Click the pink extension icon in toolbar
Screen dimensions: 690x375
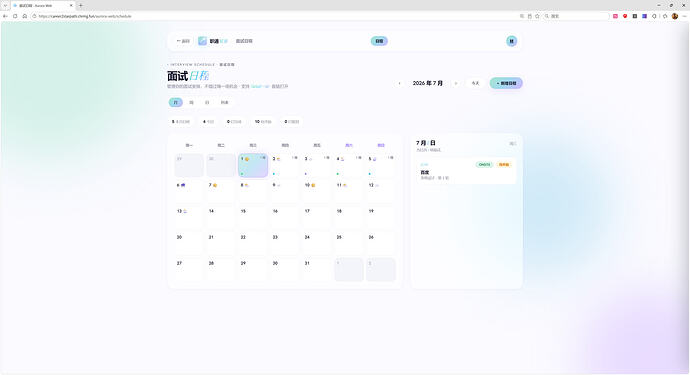coord(615,16)
